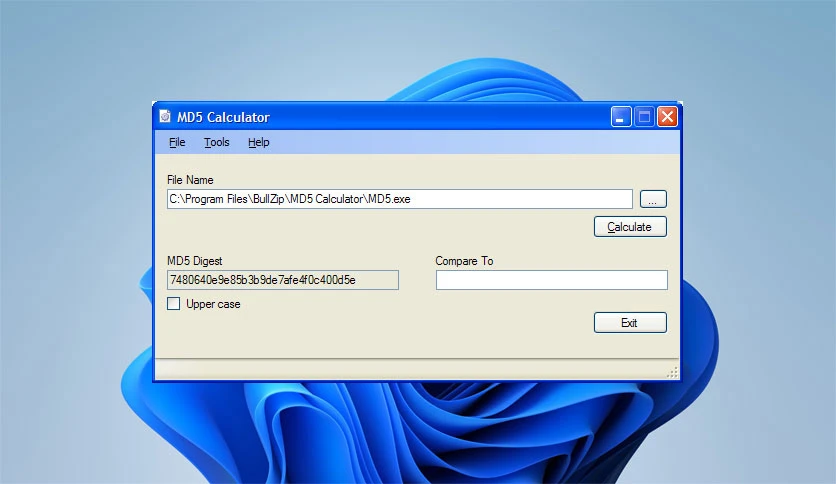Click the Calculate button
The image size is (836, 484).
[630, 227]
